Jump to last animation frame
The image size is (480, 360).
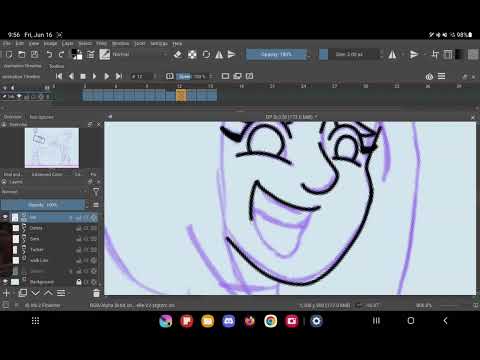pos(119,76)
